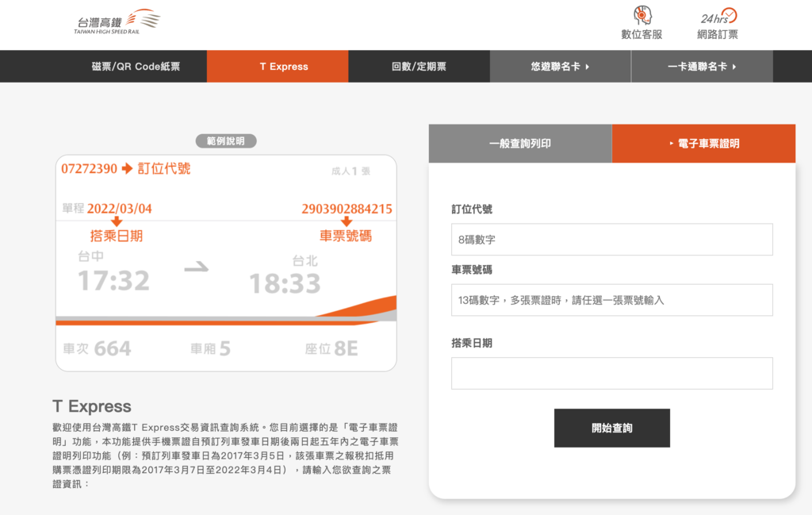This screenshot has height=515, width=812.
Task: Expand the 一卡通聯名卡 menu
Action: 703,67
